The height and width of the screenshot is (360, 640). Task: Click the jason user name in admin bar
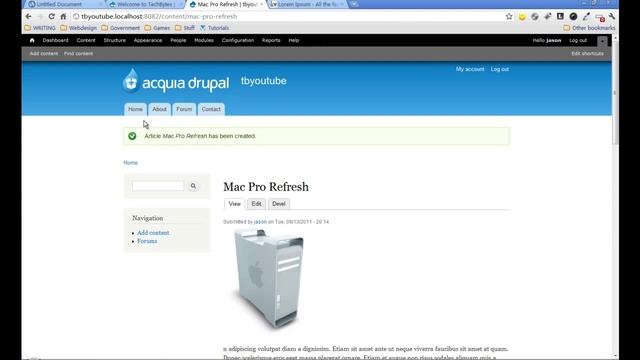click(554, 40)
